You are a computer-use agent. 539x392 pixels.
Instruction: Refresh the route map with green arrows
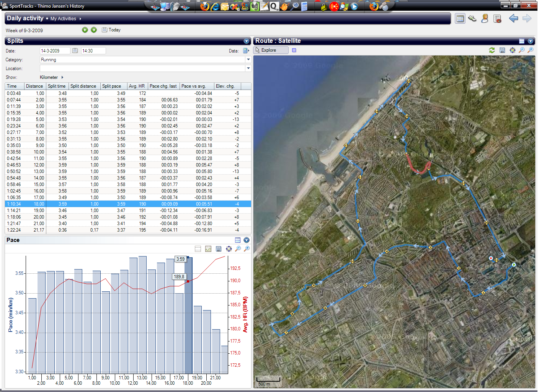click(492, 50)
